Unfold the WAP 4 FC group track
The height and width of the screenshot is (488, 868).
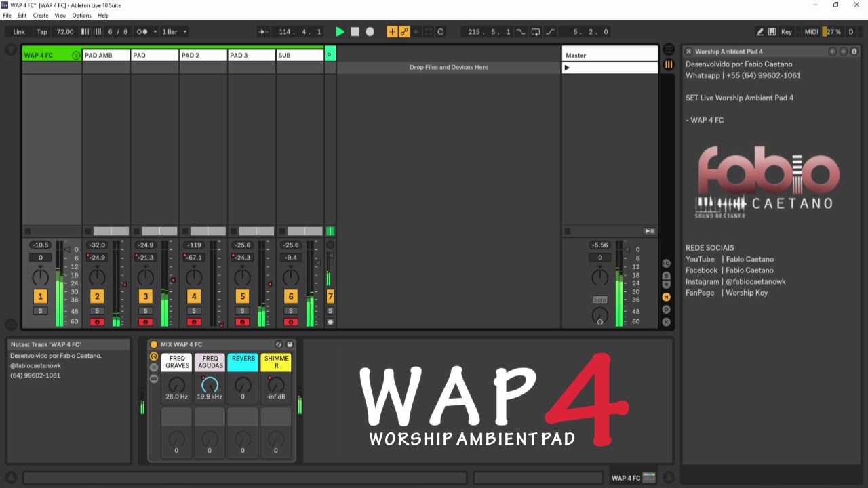(76, 56)
